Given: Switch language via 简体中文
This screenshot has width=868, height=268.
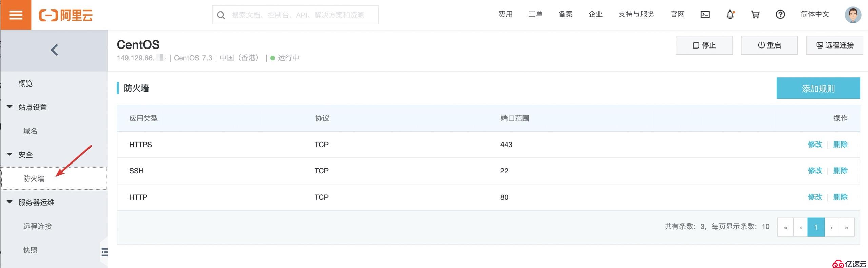Looking at the screenshot, I should click(815, 14).
